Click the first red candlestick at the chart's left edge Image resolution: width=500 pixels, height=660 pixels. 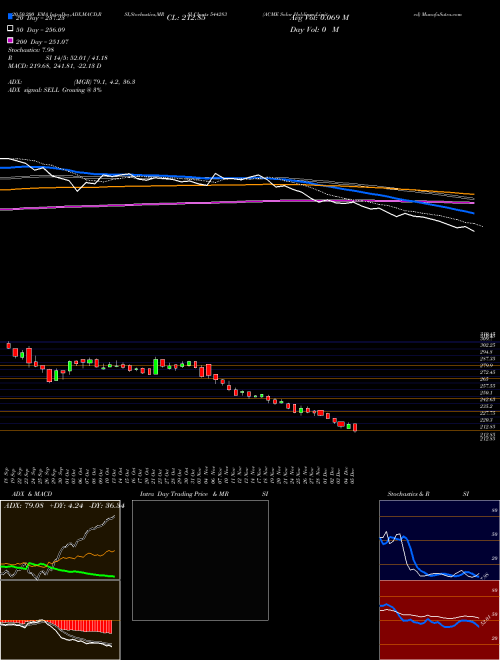click(x=8, y=345)
